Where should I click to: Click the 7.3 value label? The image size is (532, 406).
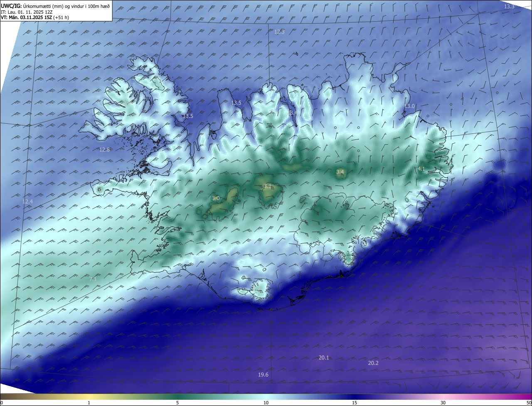tap(93, 279)
